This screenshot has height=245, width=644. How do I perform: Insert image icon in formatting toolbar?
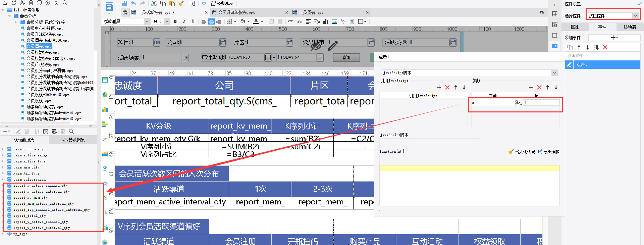tap(334, 21)
